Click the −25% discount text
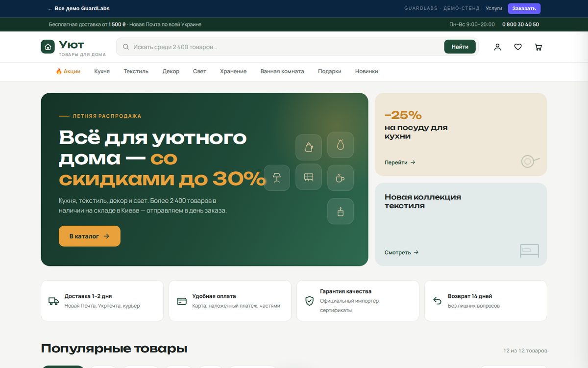The height and width of the screenshot is (368, 588). pos(403,115)
